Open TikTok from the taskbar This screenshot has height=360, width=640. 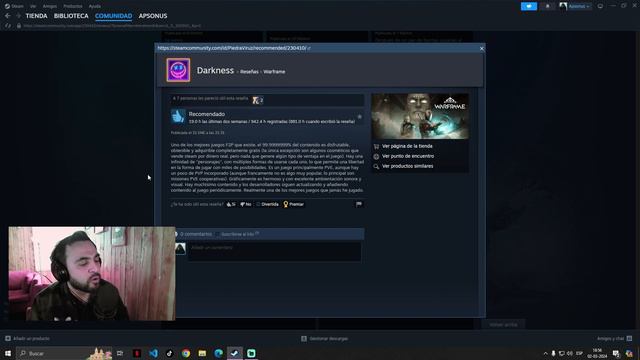pos(169,353)
